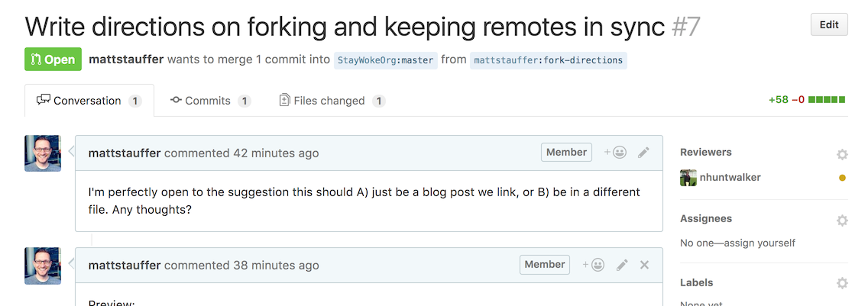This screenshot has height=306, width=868.
Task: Click the green diffstat bar blocks
Action: (827, 100)
